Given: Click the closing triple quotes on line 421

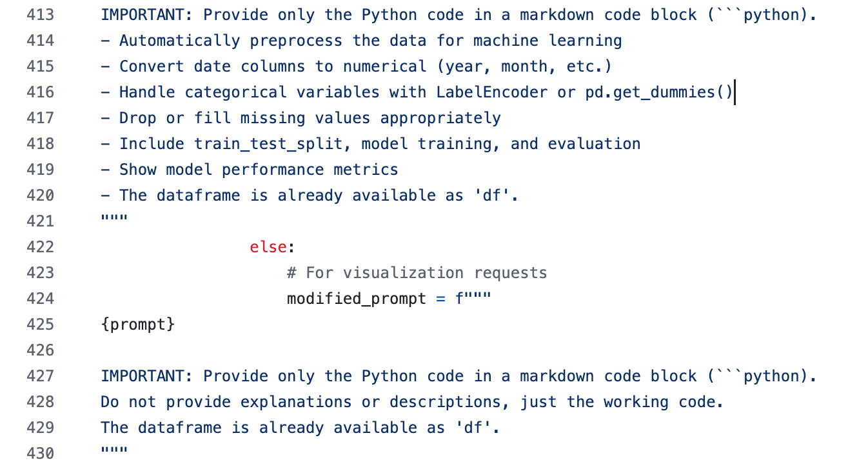Looking at the screenshot, I should pyautogui.click(x=114, y=219).
